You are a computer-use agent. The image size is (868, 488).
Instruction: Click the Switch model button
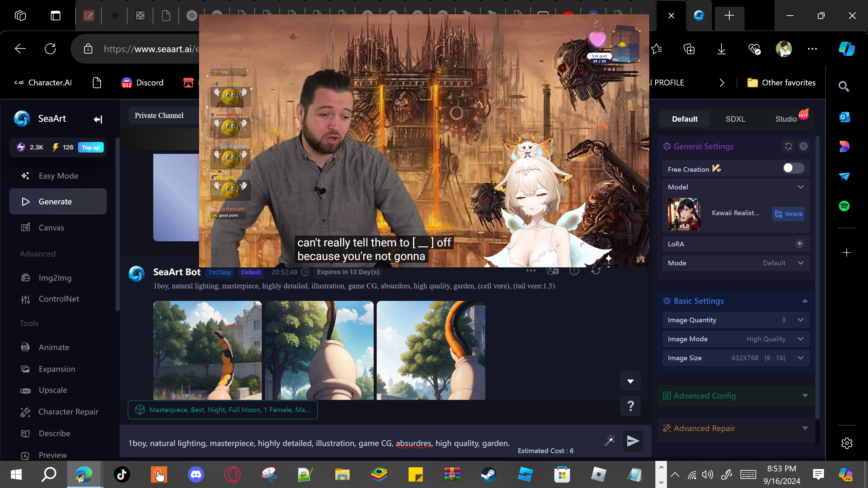[788, 214]
